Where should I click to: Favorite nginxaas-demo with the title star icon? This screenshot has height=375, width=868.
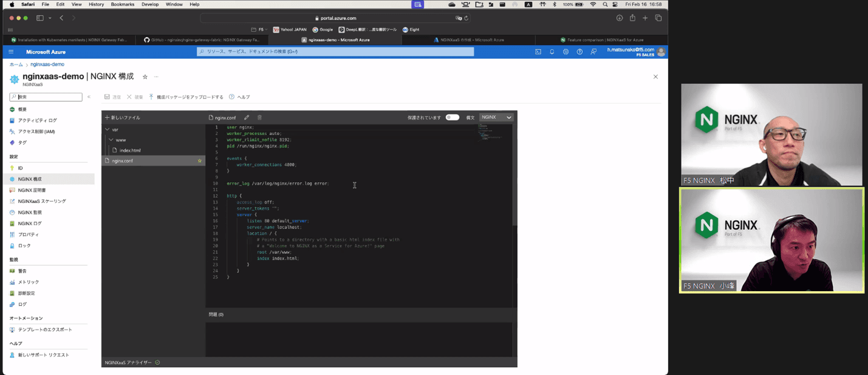coord(145,77)
